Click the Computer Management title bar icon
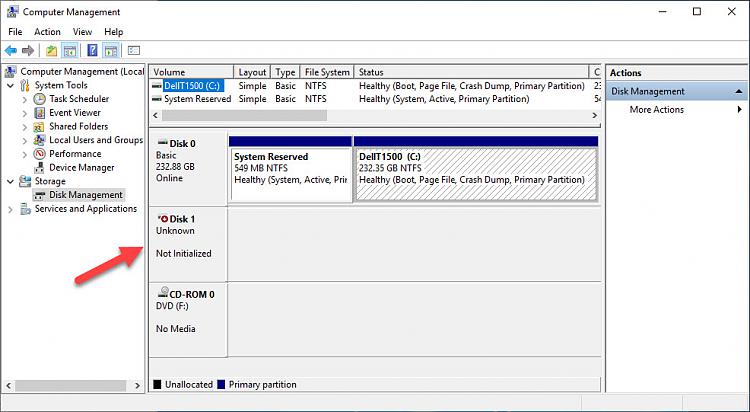This screenshot has height=412, width=750. 13,11
